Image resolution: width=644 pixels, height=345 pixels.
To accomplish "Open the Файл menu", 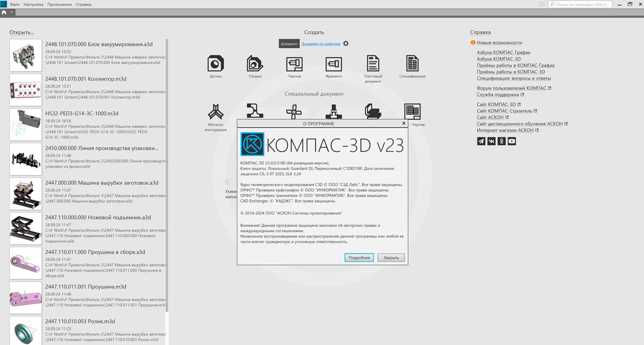I will [x=14, y=4].
